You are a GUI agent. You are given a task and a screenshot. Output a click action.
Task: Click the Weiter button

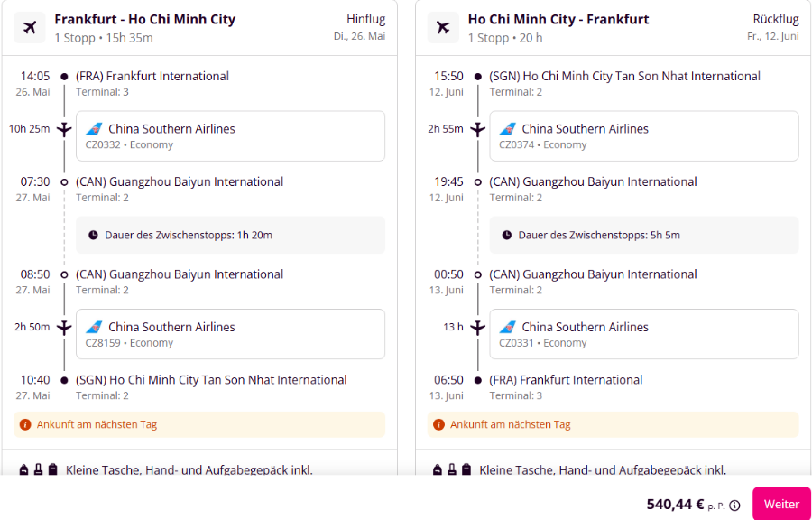coord(781,504)
